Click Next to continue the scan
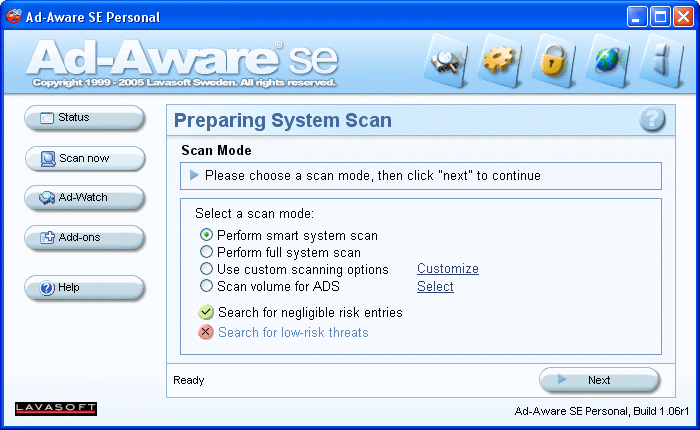700x430 pixels. tap(599, 380)
